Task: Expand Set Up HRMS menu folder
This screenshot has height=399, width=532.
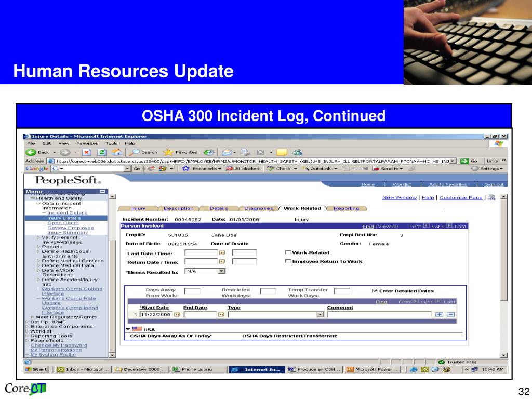Action: (x=27, y=322)
